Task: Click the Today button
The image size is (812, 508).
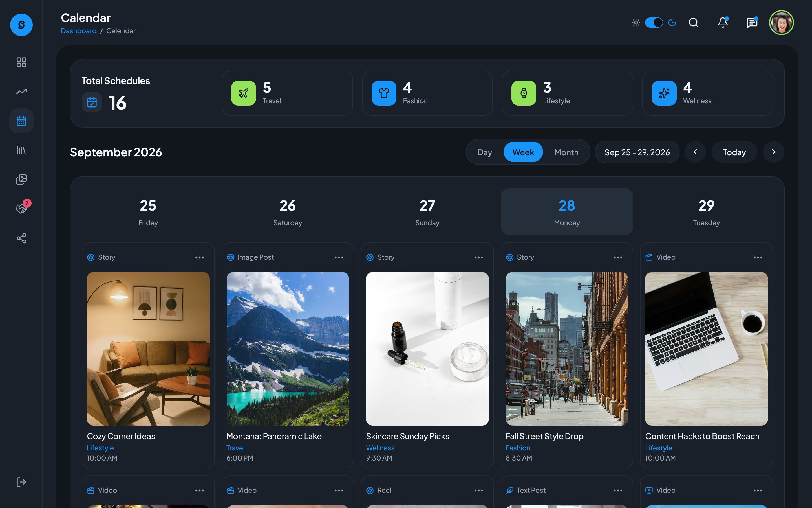Action: click(x=734, y=152)
